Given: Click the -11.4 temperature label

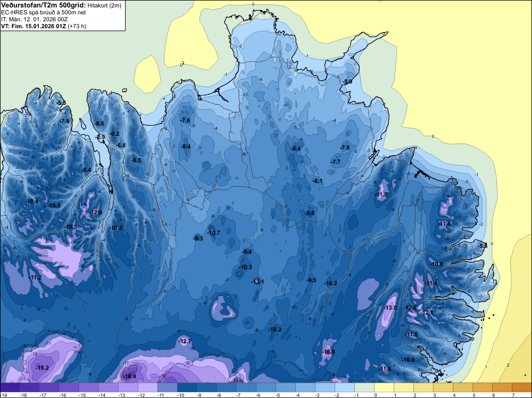Looking at the screenshot, I should [431, 283].
